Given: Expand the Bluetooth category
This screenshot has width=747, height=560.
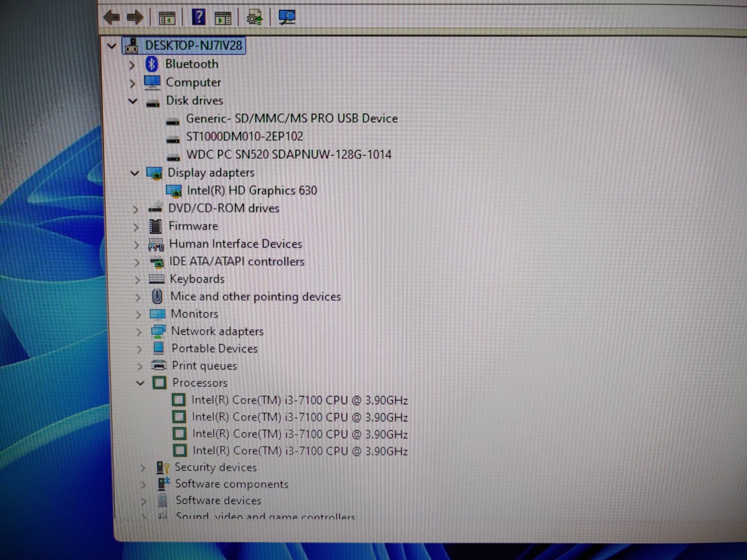Looking at the screenshot, I should 132,65.
